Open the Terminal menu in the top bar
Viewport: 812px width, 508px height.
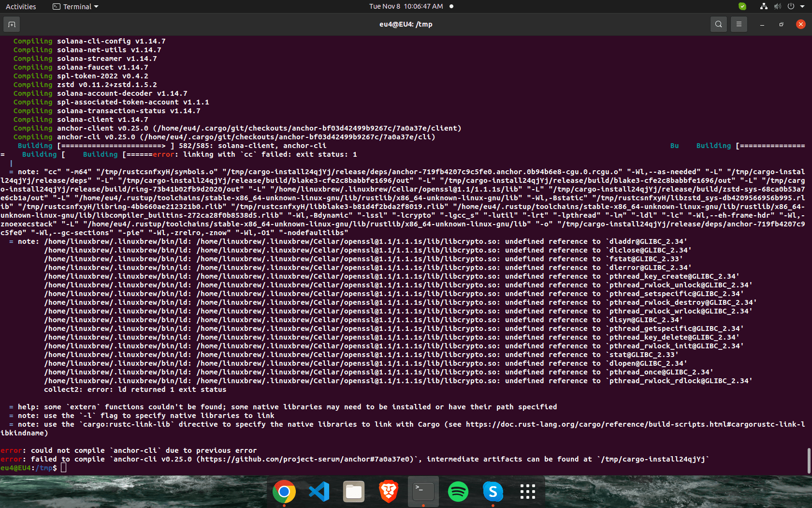pyautogui.click(x=75, y=6)
